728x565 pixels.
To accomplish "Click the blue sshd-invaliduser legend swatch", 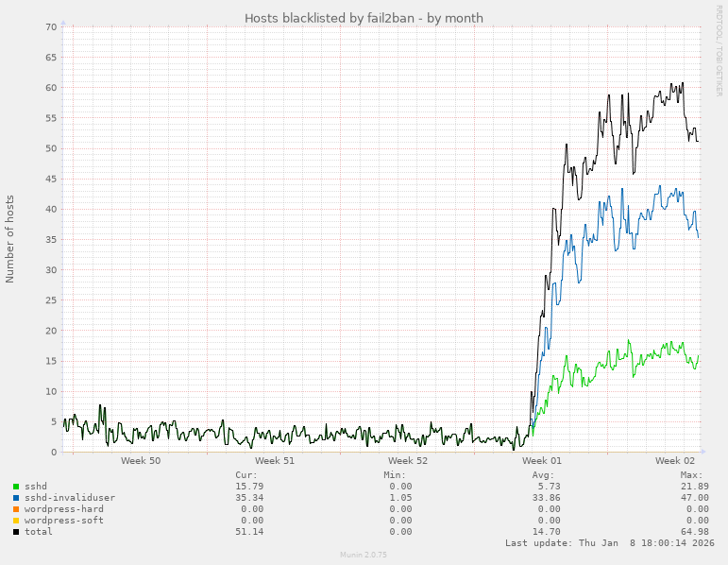I will [16, 498].
